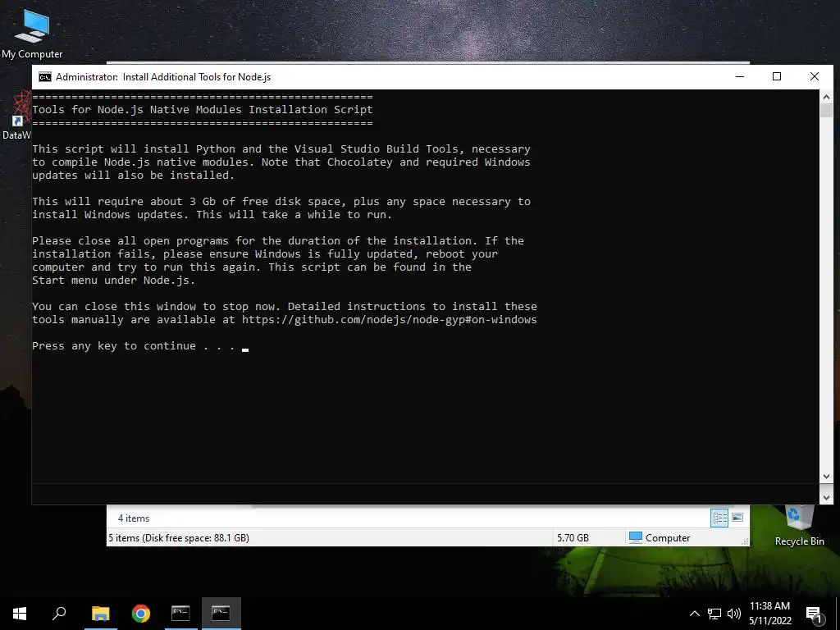Click the '4 items' count in Explorer

(x=134, y=518)
